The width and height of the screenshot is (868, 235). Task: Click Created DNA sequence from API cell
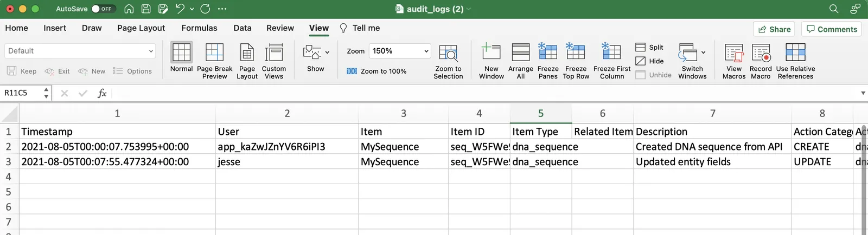[712, 147]
